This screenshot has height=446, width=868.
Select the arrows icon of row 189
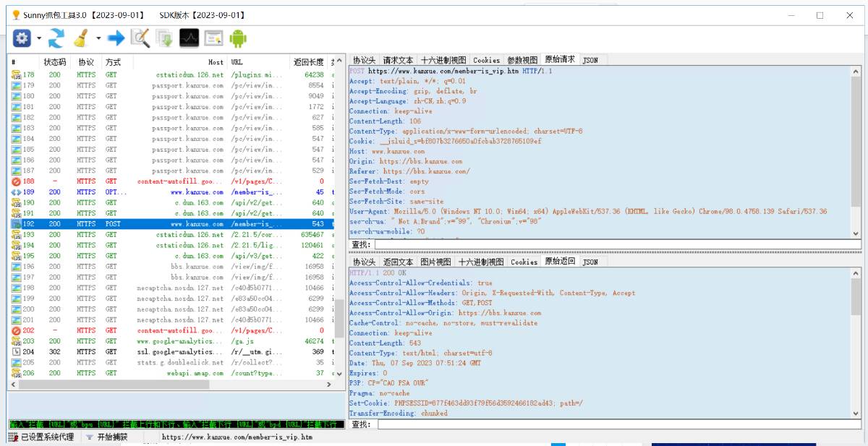[16, 192]
